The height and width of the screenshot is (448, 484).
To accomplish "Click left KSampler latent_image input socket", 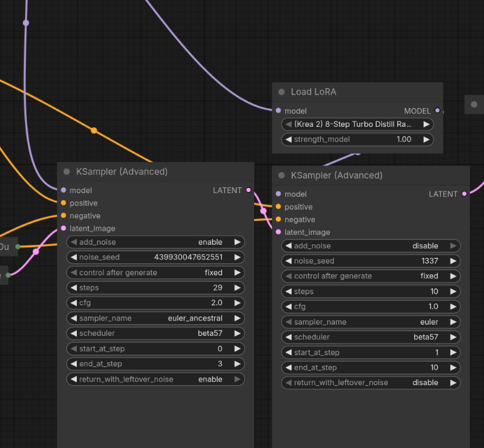I will point(63,228).
